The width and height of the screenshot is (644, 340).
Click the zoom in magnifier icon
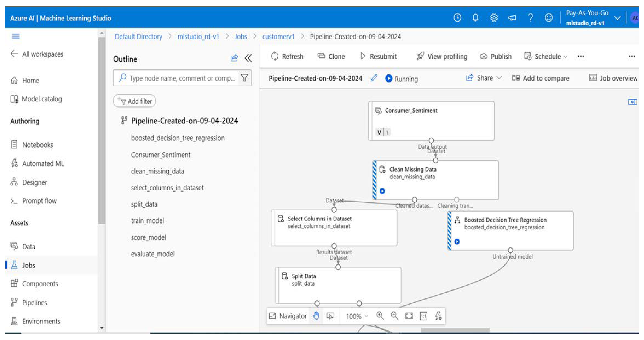pyautogui.click(x=380, y=316)
